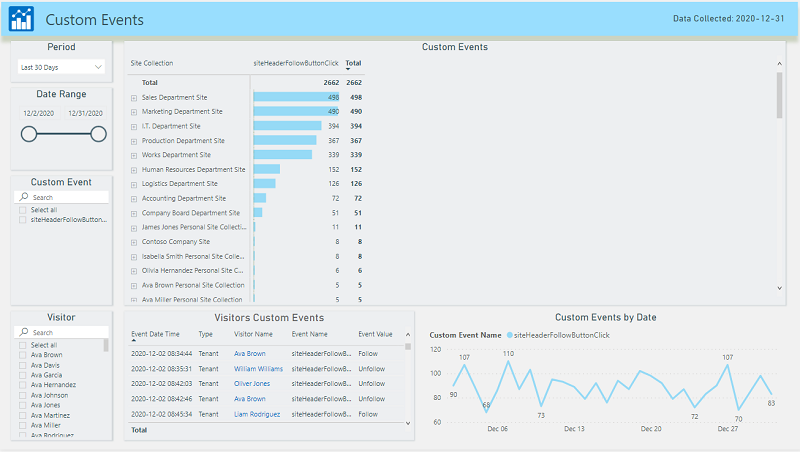800x452 pixels.
Task: Sort by Event Value column header
Action: [375, 334]
